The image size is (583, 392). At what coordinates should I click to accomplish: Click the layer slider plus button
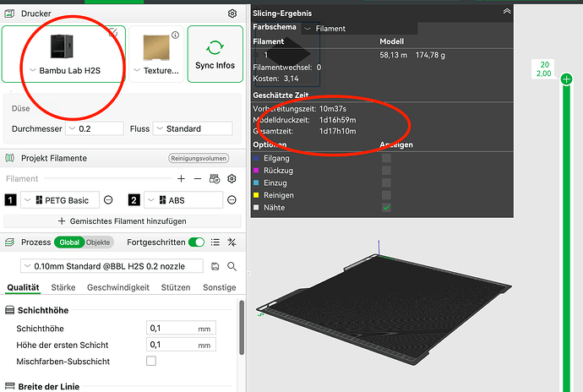[566, 79]
